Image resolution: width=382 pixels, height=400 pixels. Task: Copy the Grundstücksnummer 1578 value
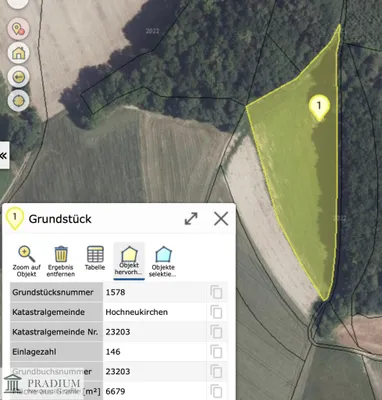click(x=216, y=292)
